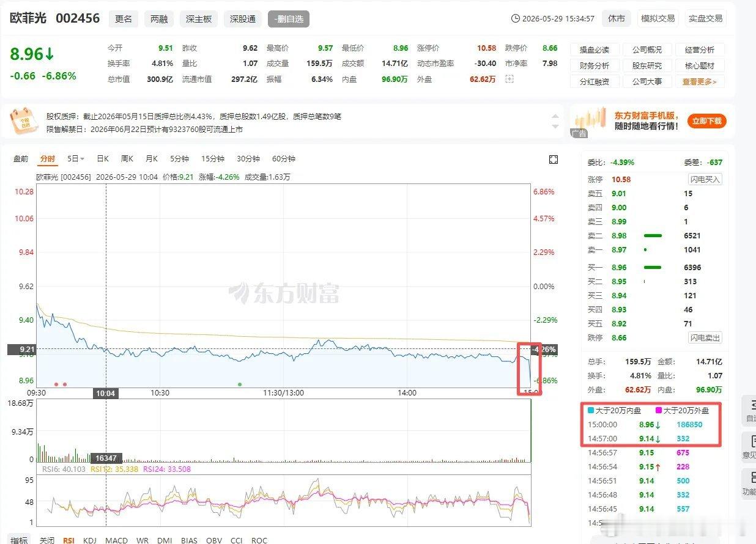Click the 买五 price 8.92 row
The height and width of the screenshot is (544, 756).
click(x=654, y=324)
